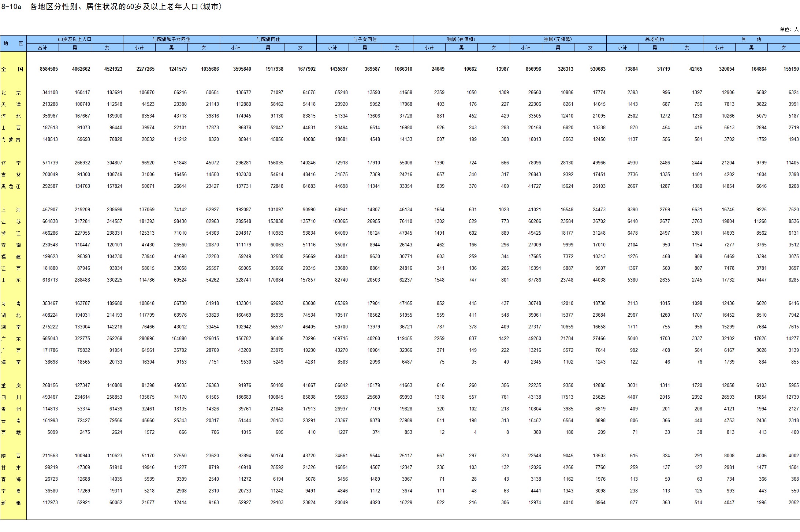
Task: Select the 西藏 row label
Action: coord(11,432)
